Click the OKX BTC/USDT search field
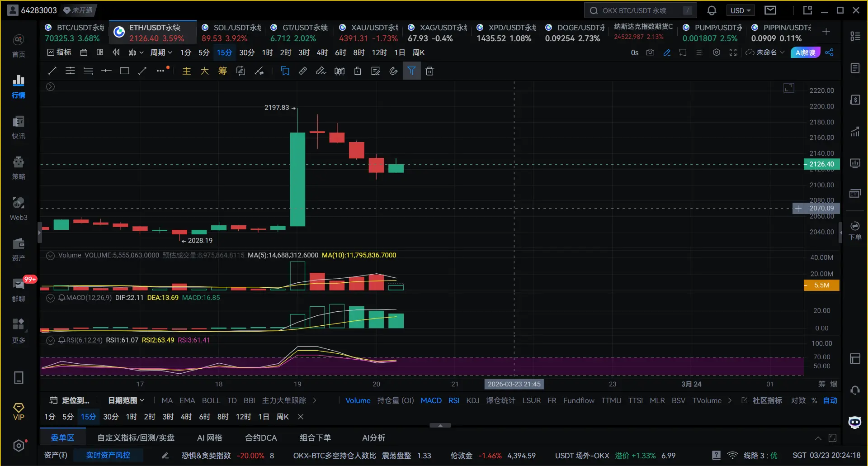The width and height of the screenshot is (868, 466). tap(640, 10)
